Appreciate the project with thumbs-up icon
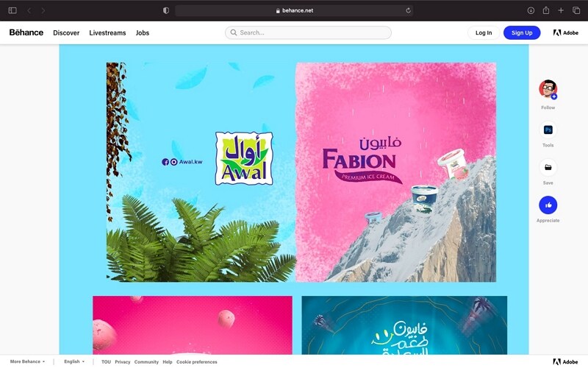The image size is (588, 368). [548, 205]
